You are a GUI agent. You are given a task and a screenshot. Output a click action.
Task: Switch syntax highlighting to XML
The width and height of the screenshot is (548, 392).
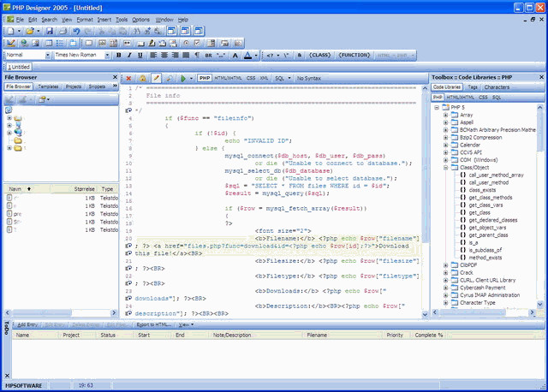pos(264,78)
